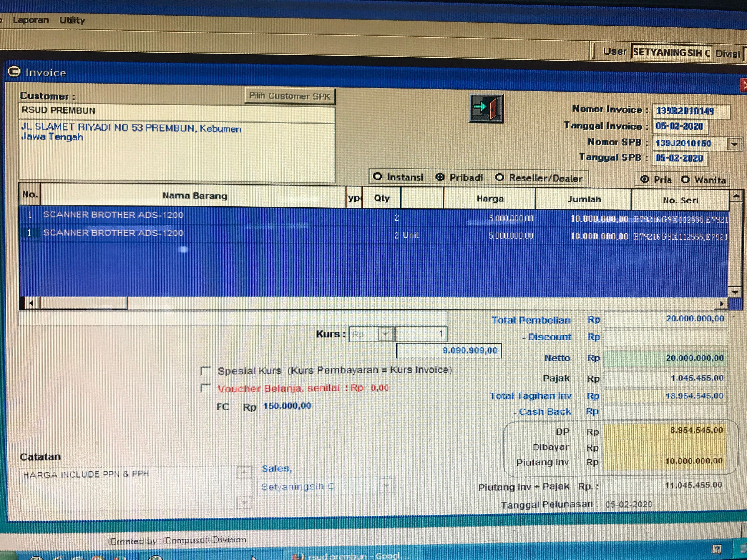Open the Sales person dropdown

386,486
